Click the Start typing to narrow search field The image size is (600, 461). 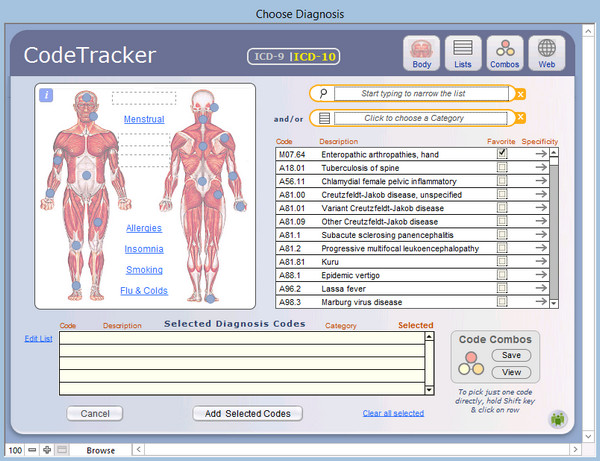pos(421,94)
